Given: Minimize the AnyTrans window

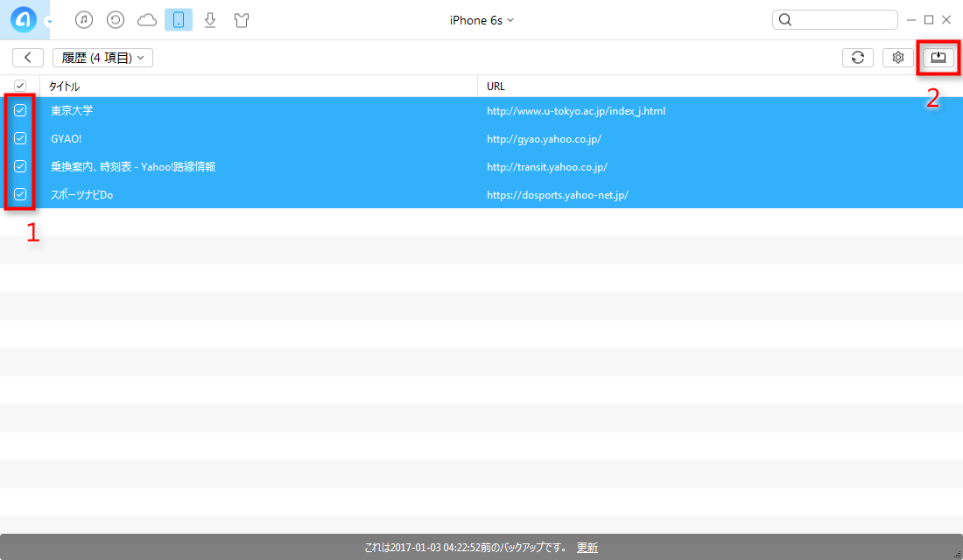Looking at the screenshot, I should click(x=911, y=20).
